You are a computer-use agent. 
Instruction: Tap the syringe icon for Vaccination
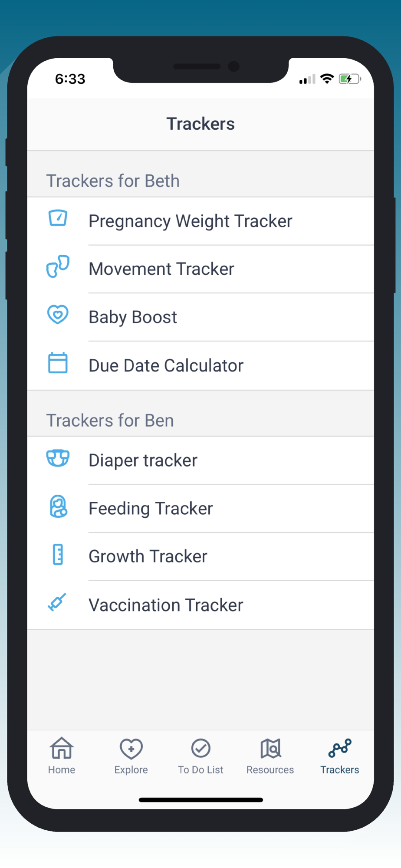[57, 602]
